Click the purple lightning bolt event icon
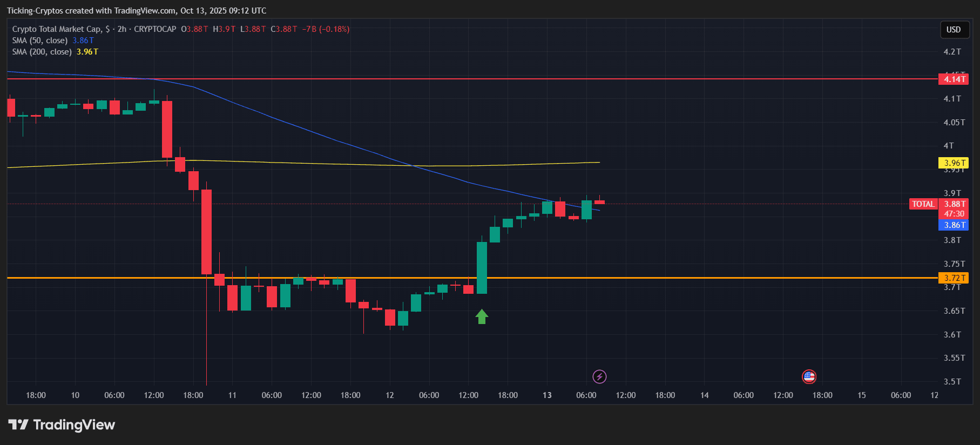The width and height of the screenshot is (980, 445). [599, 376]
